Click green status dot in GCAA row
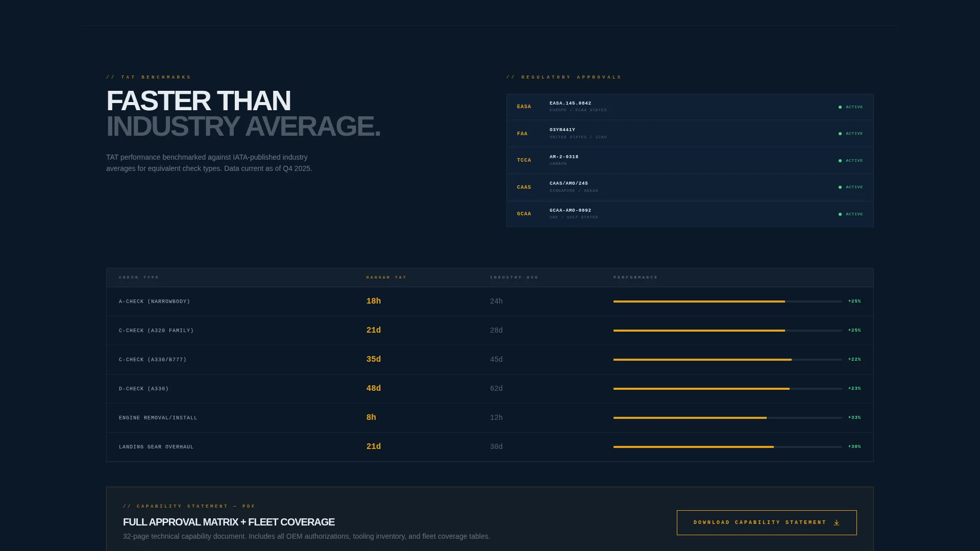The width and height of the screenshot is (980, 551). [840, 214]
